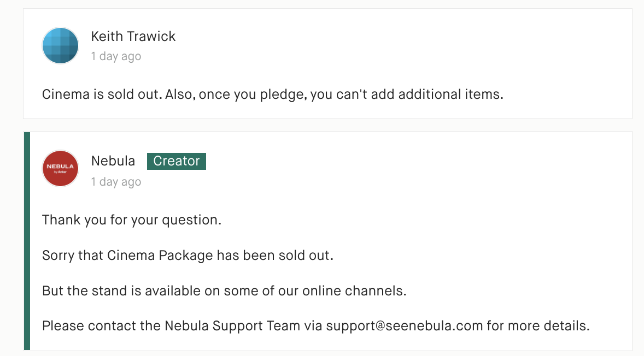Click 'Nebula Support Team' text

pyautogui.click(x=232, y=326)
